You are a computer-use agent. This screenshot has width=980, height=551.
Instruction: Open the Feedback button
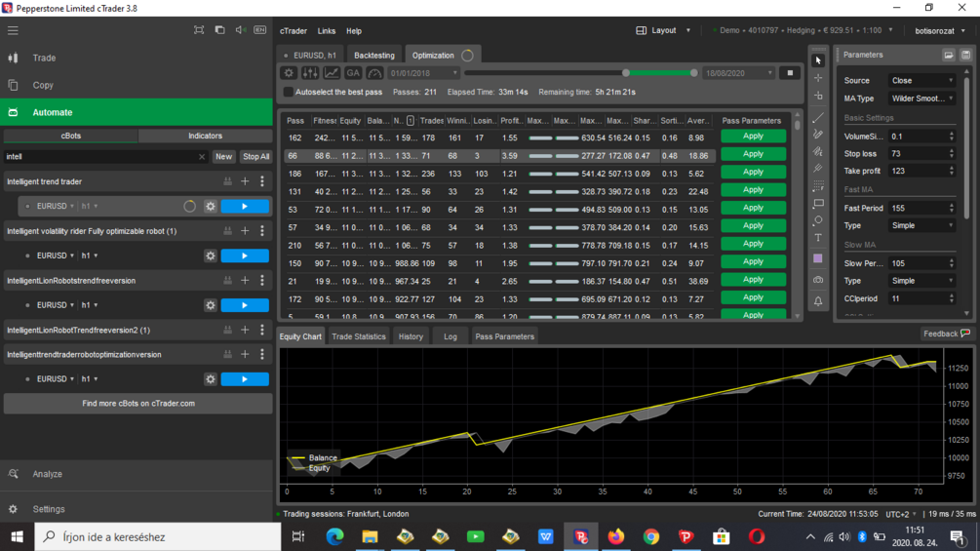point(946,334)
